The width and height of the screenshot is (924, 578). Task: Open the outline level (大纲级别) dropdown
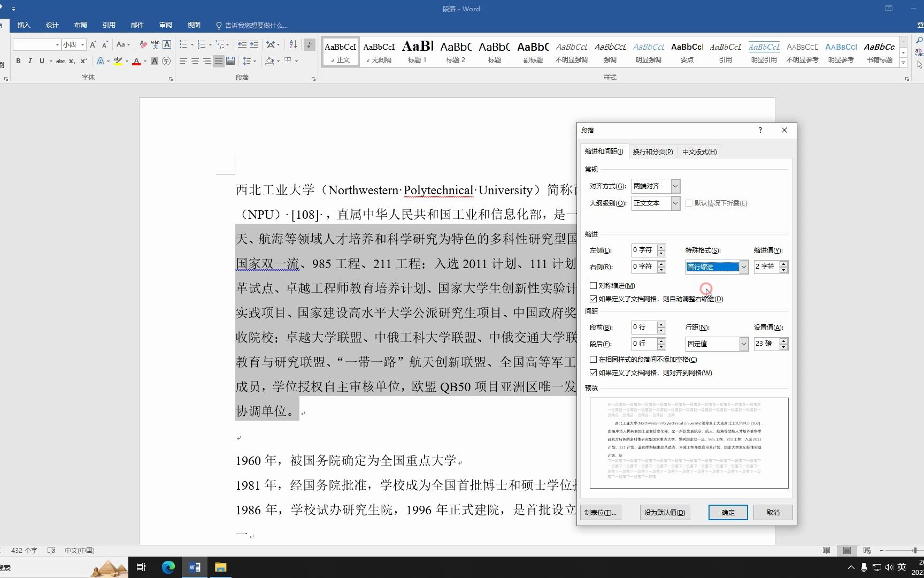click(675, 203)
